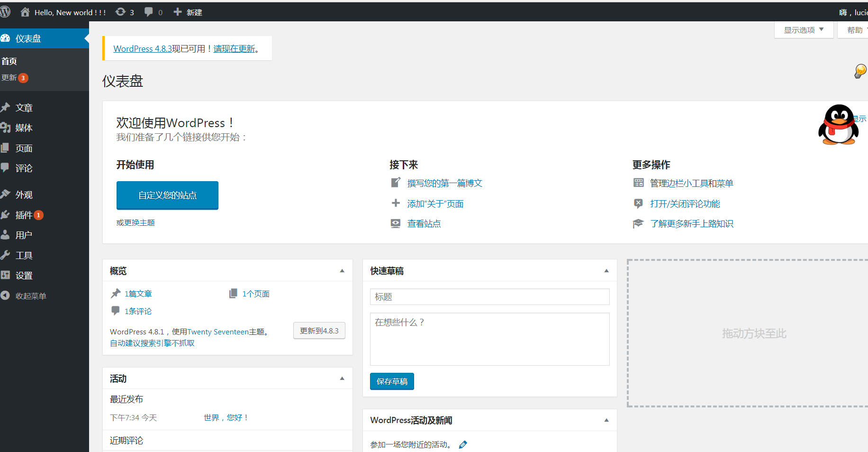Click 自动建议搜索引擎不抓取 link
The height and width of the screenshot is (452, 868).
(152, 343)
